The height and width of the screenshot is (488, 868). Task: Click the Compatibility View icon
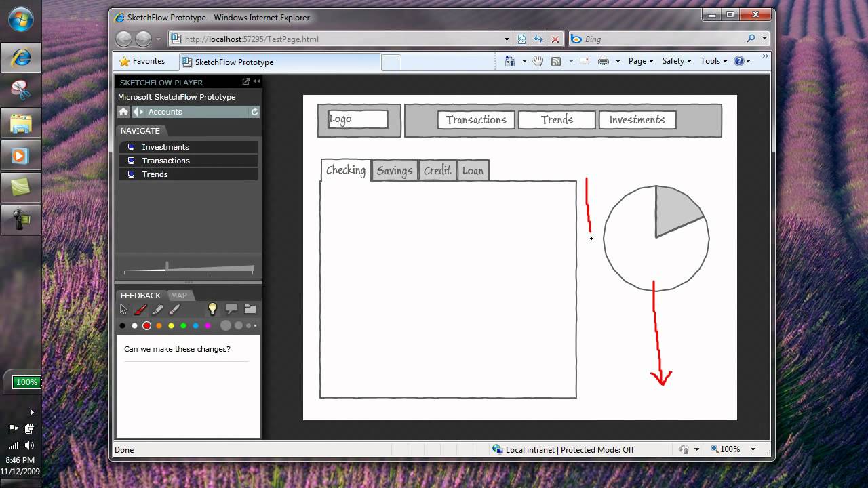coord(521,39)
